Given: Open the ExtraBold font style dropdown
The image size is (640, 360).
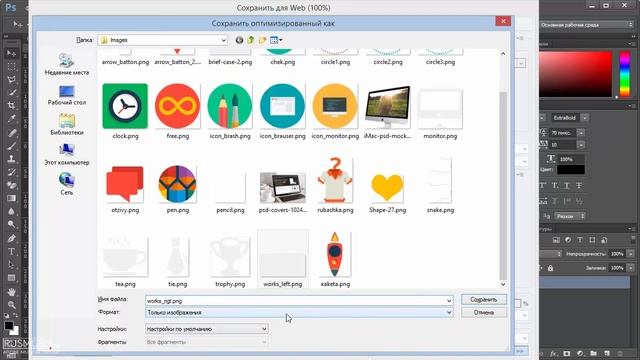Looking at the screenshot, I should click(x=585, y=118).
